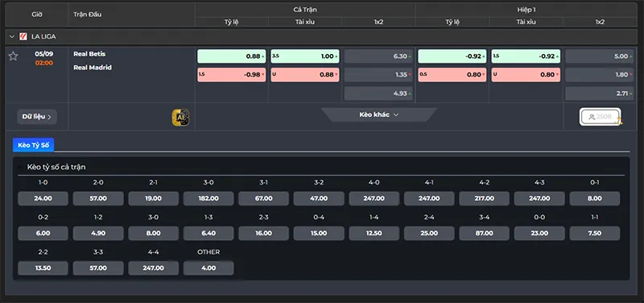This screenshot has height=303, width=644.
Task: Star the Real Betis vs Real Madrid match
Action: (13, 56)
